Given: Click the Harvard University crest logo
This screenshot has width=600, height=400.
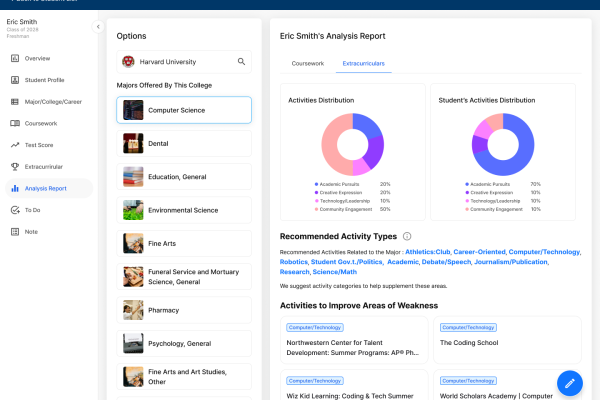Looking at the screenshot, I should (x=128, y=62).
